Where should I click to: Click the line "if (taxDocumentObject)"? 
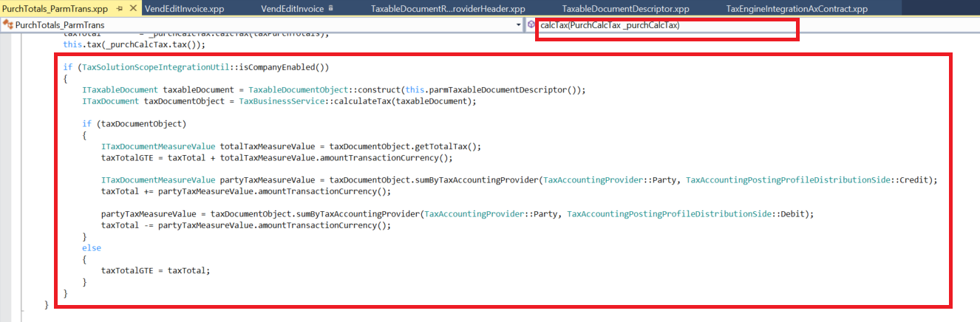135,123
